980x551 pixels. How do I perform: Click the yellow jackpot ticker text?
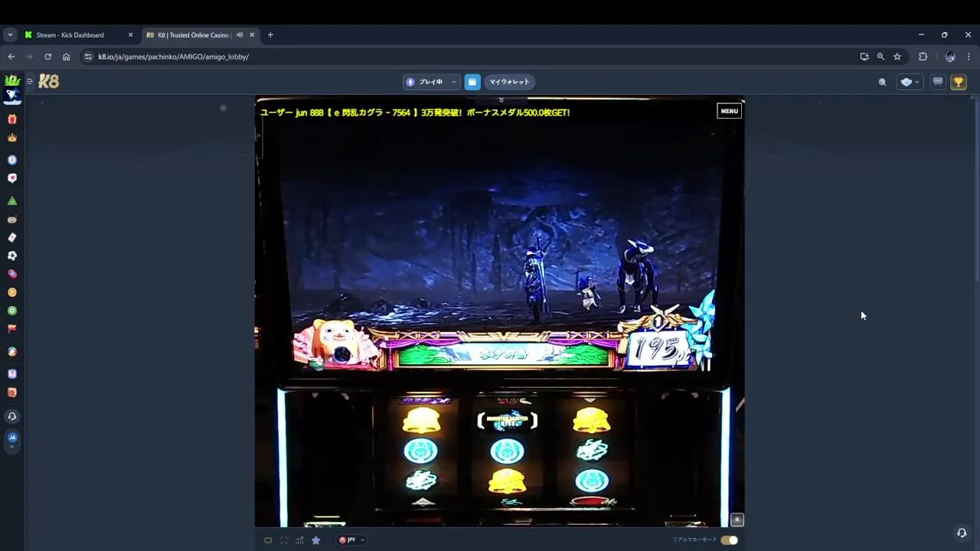pyautogui.click(x=415, y=112)
